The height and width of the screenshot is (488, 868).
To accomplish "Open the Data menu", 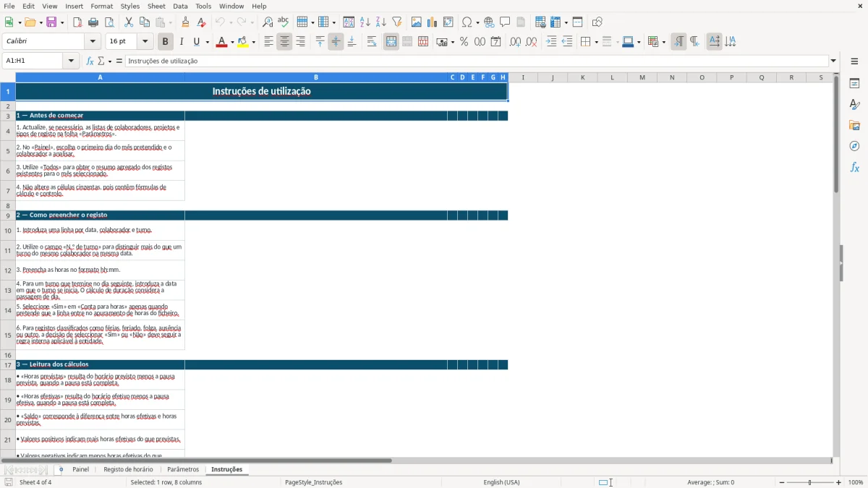I will (180, 6).
